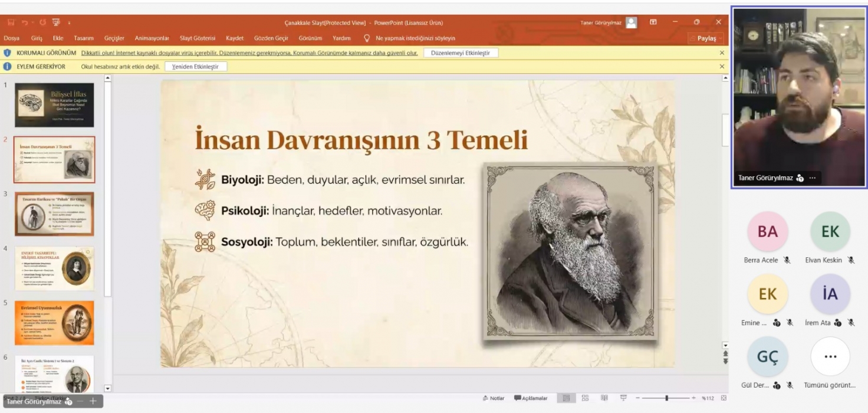Click the Undo arrow icon
Image resolution: width=868 pixels, height=413 pixels.
tap(26, 22)
